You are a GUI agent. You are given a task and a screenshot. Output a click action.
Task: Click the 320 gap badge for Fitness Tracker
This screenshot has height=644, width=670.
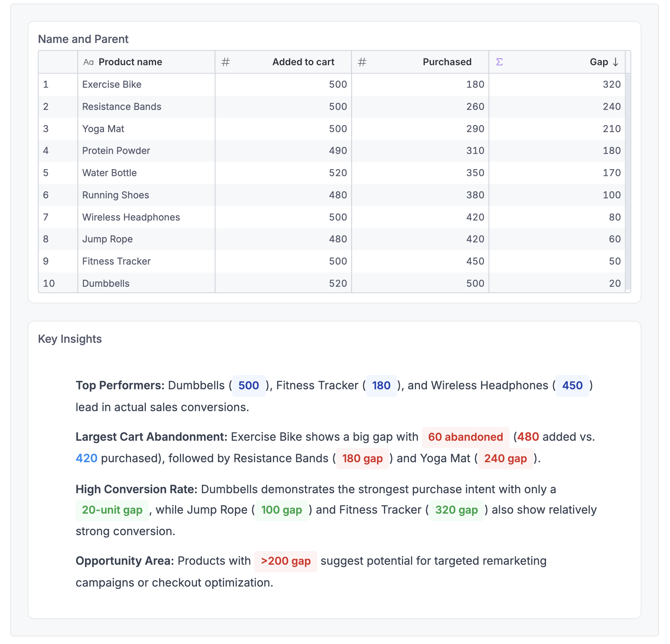tap(456, 510)
